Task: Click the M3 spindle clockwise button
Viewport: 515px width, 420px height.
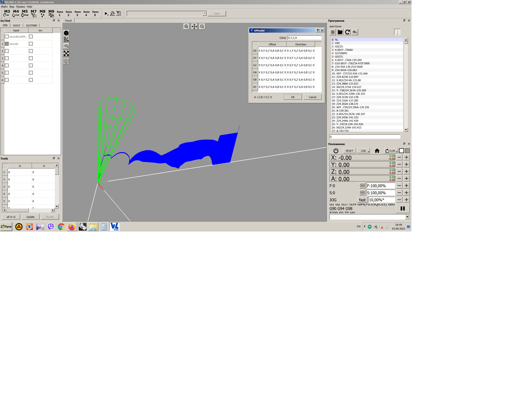Action: (7, 13)
